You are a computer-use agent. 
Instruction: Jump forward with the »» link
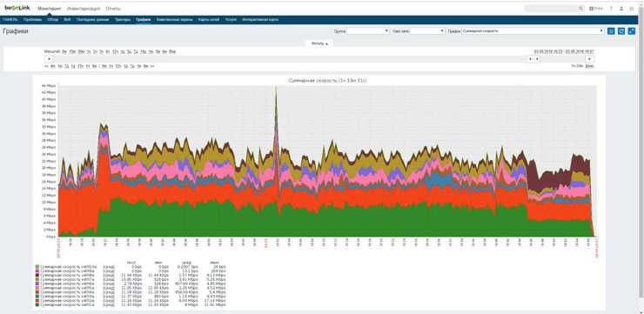[152, 66]
